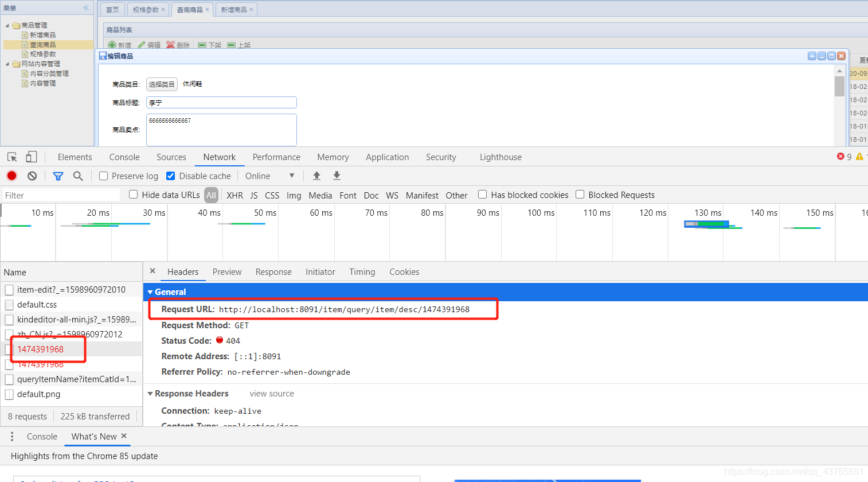868x482 pixels.
Task: Open the drawer three-dot menu
Action: coord(12,437)
